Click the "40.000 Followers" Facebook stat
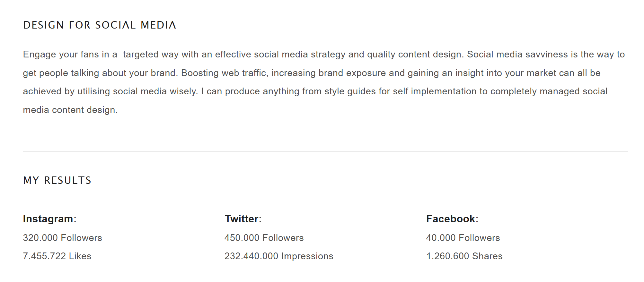Image resolution: width=644 pixels, height=282 pixels. click(463, 238)
